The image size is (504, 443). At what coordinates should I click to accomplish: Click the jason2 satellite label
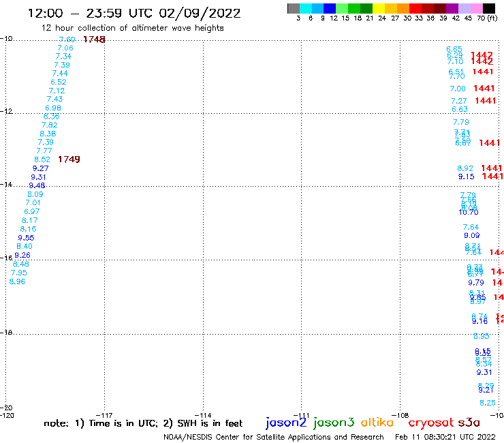(x=286, y=423)
